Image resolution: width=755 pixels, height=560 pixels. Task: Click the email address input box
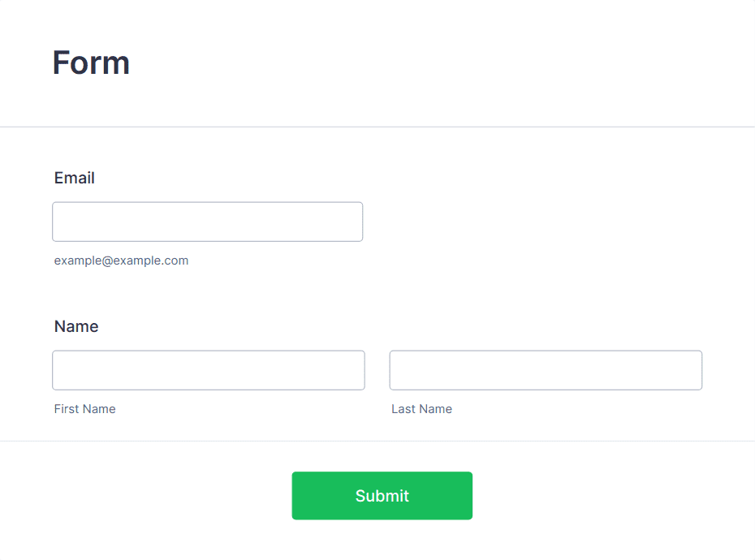(x=208, y=222)
